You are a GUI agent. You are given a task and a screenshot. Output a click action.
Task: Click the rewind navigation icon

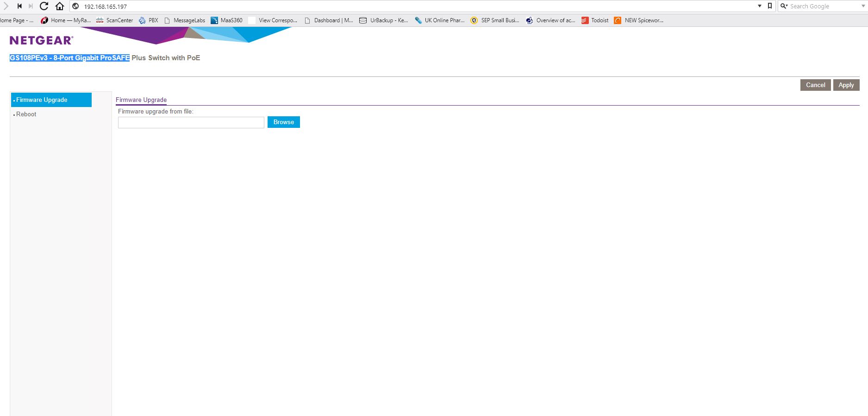(x=19, y=6)
